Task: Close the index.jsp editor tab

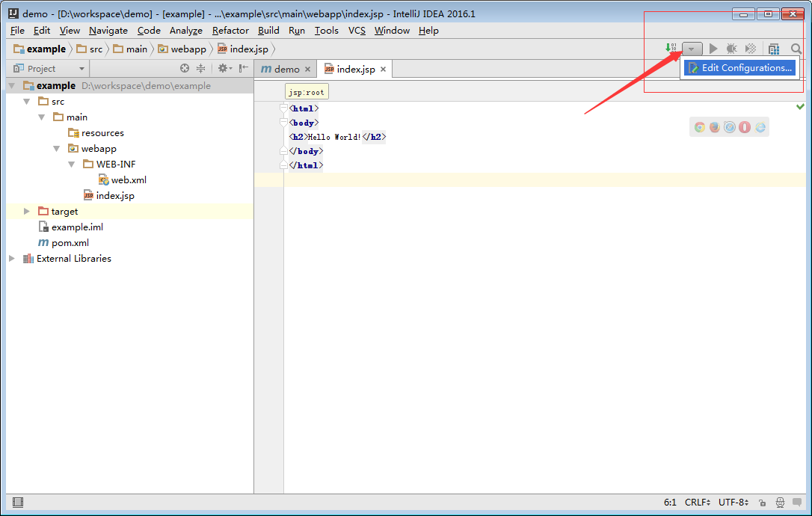Action: click(384, 69)
